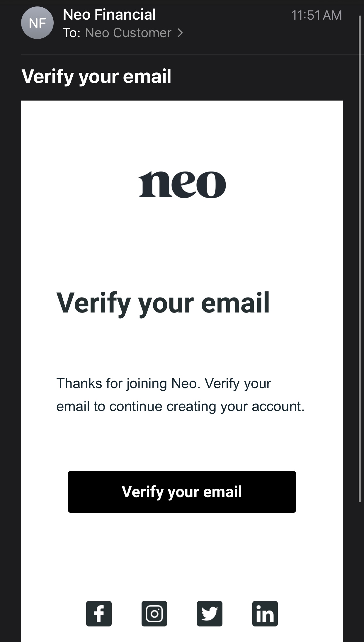Open the Instagram social icon
The width and height of the screenshot is (364, 642).
[154, 614]
